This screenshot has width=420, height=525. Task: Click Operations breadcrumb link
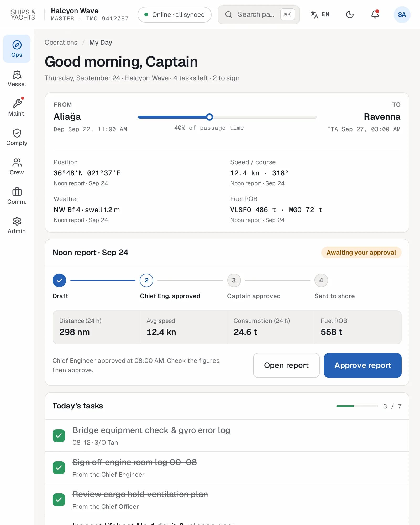pos(61,42)
